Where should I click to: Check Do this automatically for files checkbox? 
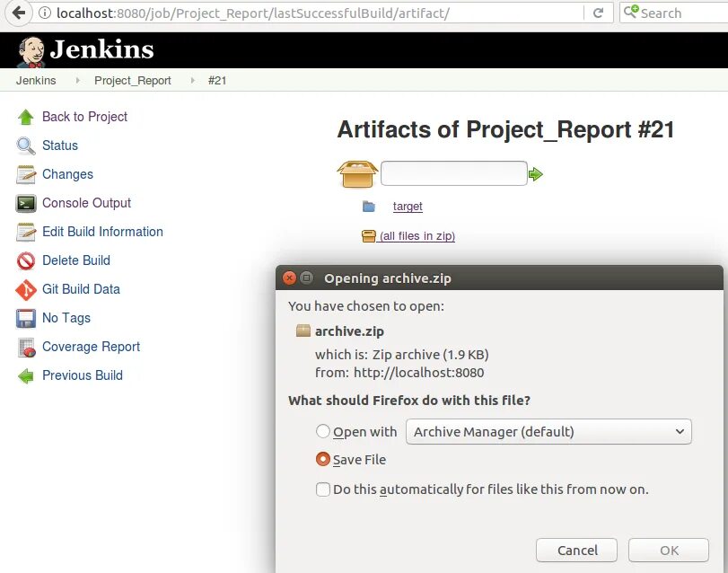(x=322, y=489)
